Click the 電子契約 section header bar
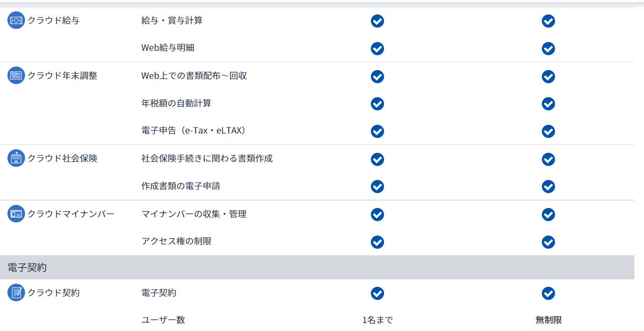Viewport: 644px width, 331px height. point(317,268)
